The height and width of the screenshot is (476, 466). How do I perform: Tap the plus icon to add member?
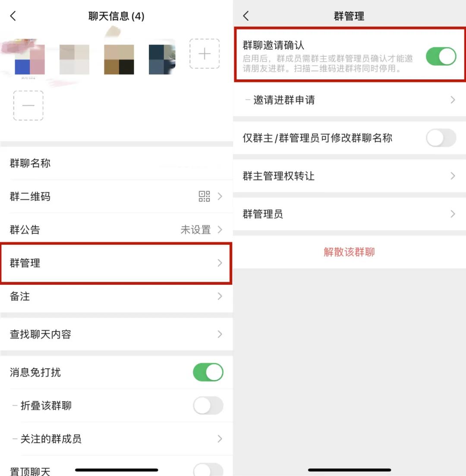pos(205,54)
